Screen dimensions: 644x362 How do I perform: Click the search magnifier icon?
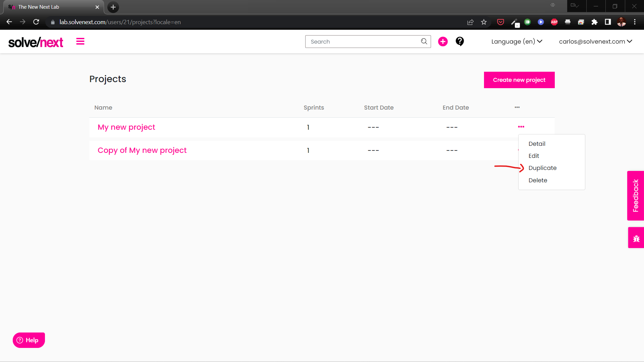[424, 42]
